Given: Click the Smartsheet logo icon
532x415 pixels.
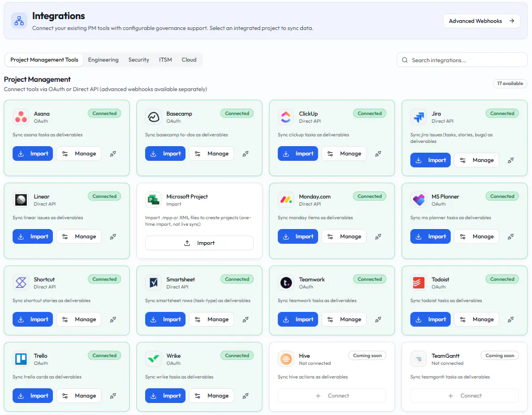Looking at the screenshot, I should point(153,282).
